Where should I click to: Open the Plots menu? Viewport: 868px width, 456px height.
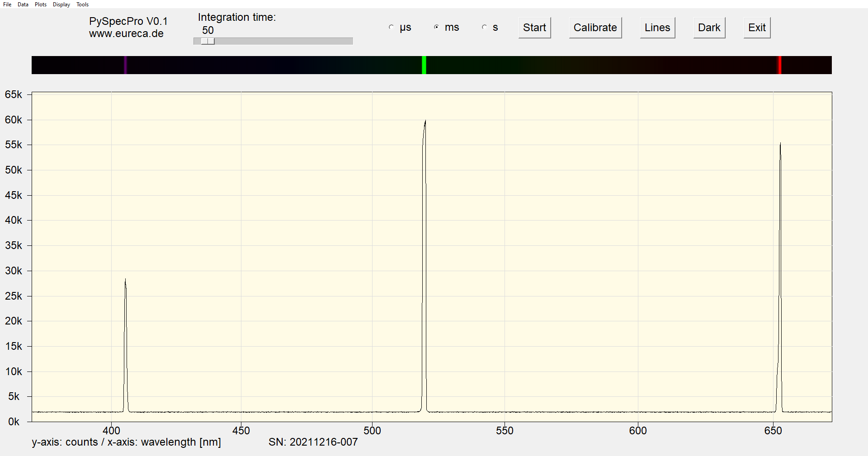[41, 5]
